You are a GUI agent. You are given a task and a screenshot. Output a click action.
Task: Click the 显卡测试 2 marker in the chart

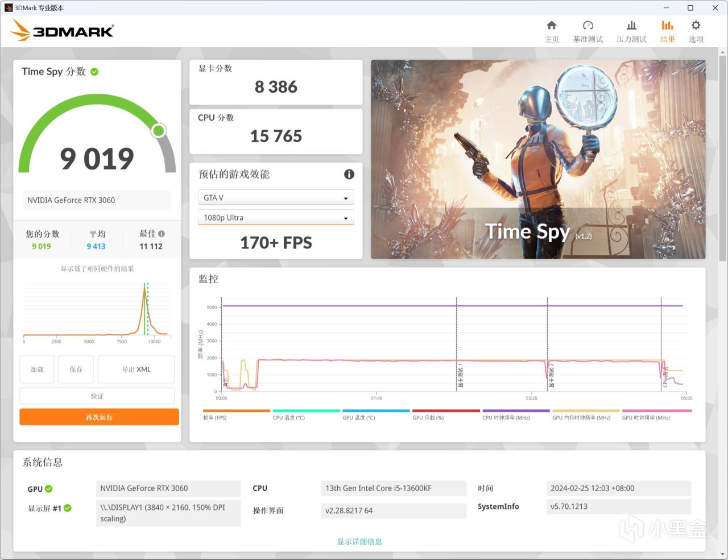click(551, 376)
